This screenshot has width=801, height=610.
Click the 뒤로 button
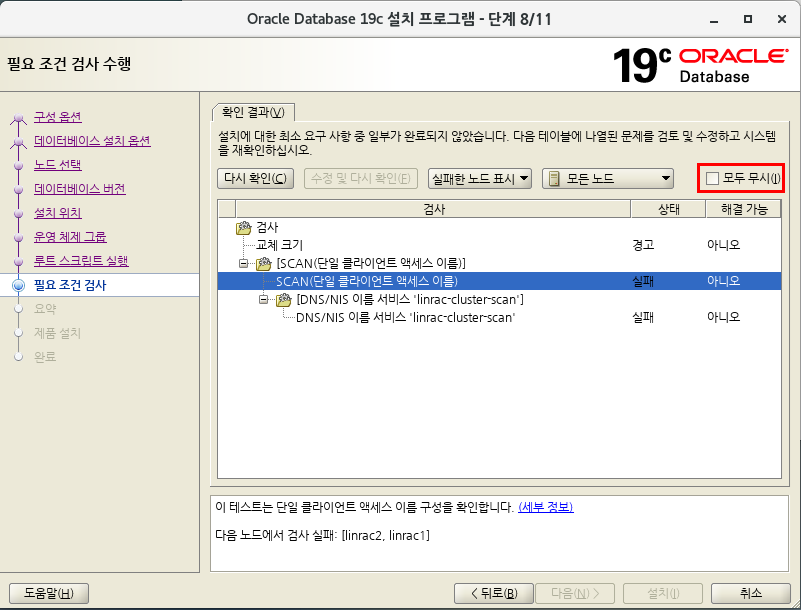(x=493, y=594)
